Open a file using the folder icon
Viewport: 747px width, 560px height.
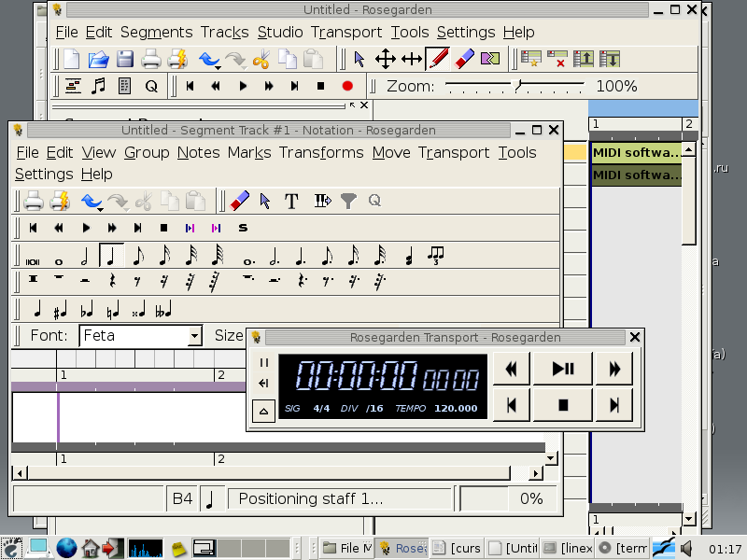(99, 59)
